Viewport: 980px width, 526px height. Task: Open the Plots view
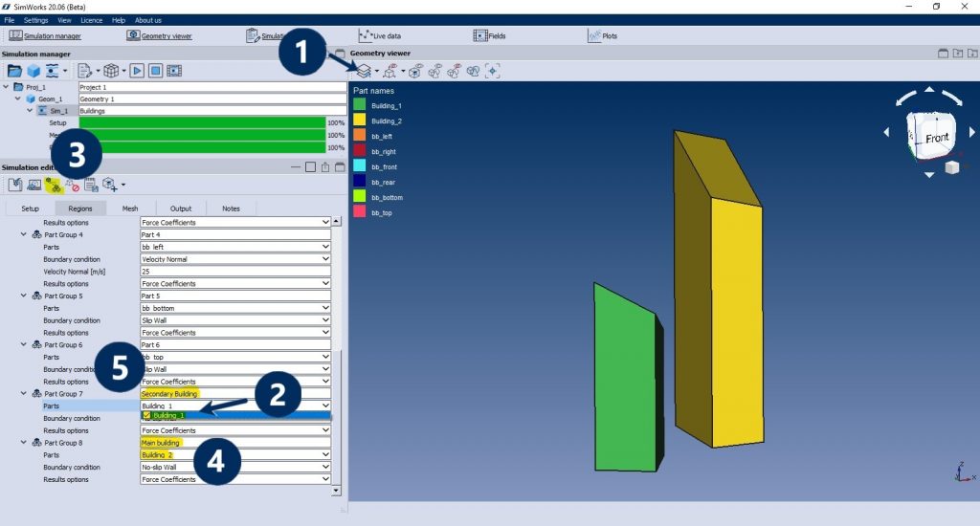(x=603, y=35)
